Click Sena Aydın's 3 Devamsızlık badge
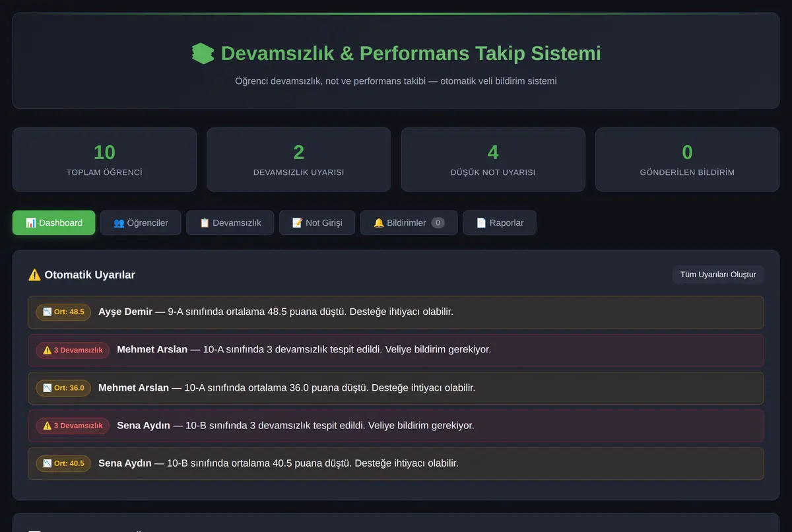Image resolution: width=792 pixels, height=532 pixels. pos(73,426)
